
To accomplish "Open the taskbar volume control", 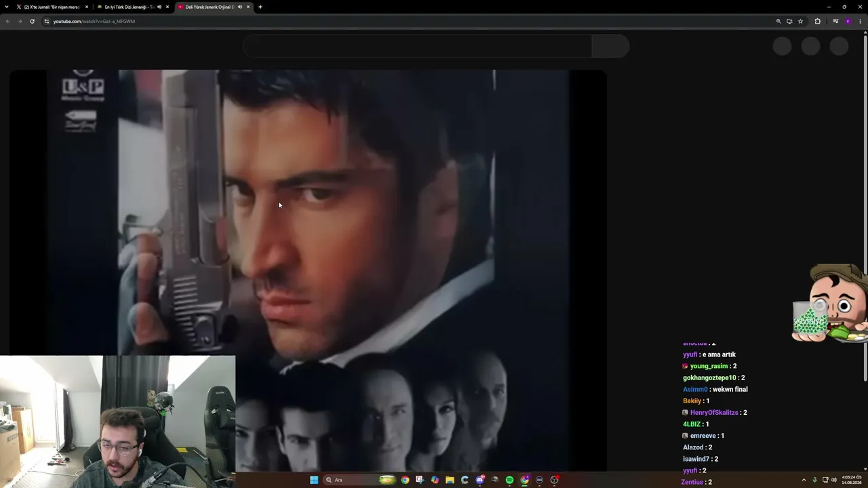I will pyautogui.click(x=833, y=480).
